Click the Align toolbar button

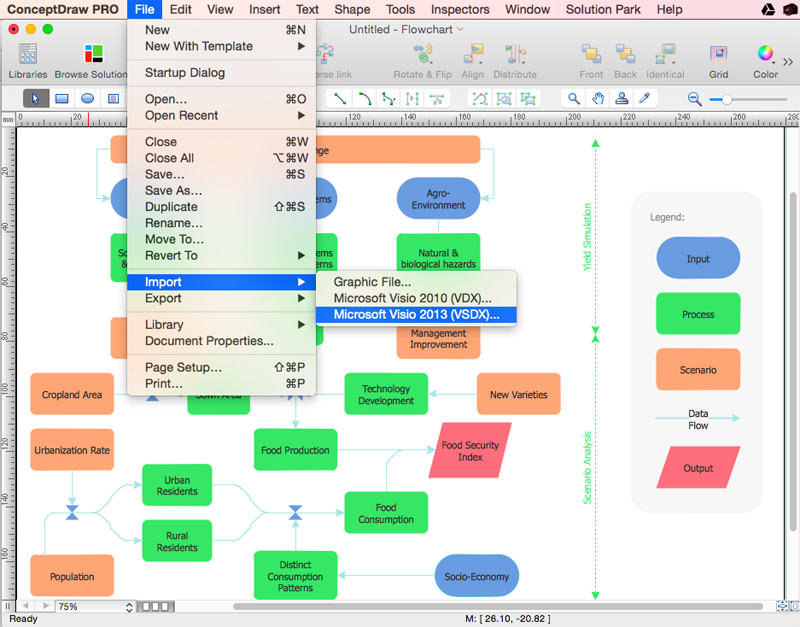(472, 60)
